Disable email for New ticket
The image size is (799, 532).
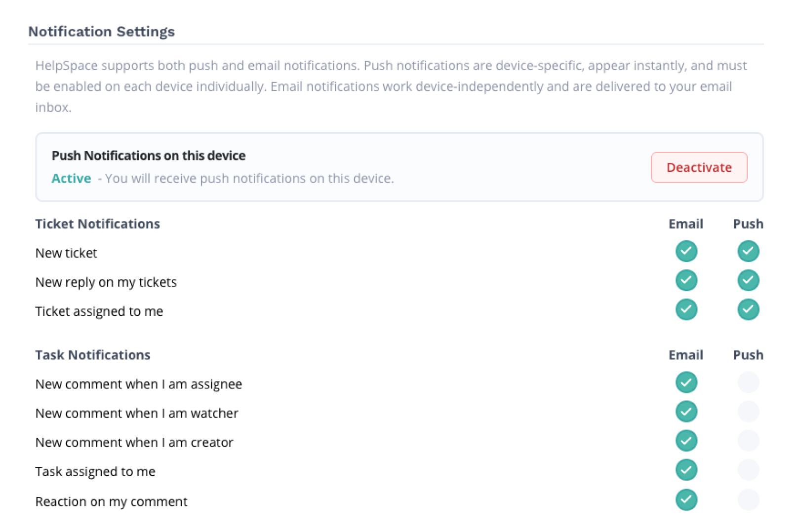[x=686, y=251]
